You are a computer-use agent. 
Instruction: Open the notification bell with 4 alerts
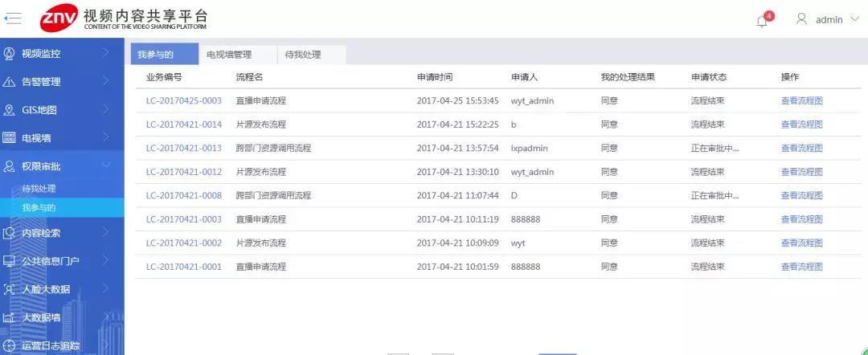762,21
